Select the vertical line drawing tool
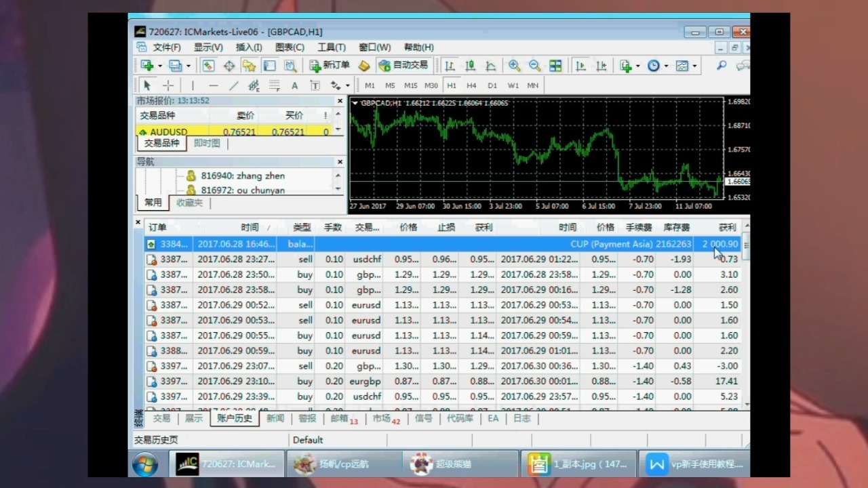868x488 pixels. click(193, 85)
